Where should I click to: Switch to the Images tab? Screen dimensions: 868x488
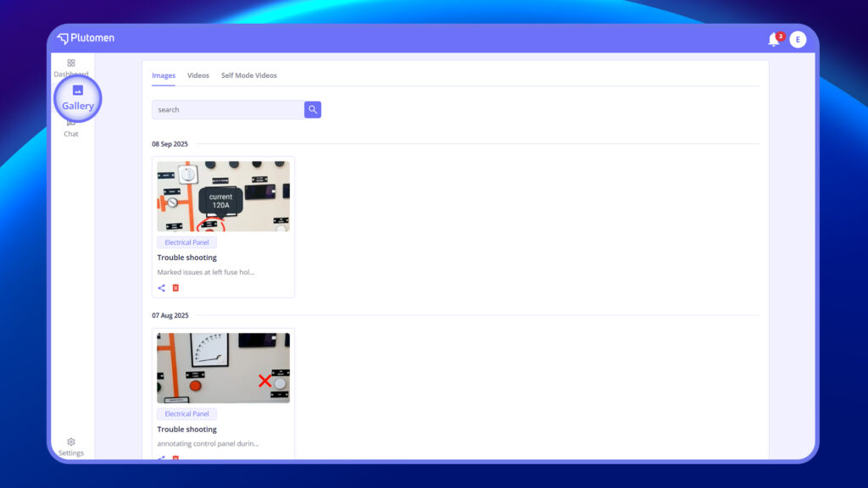point(164,75)
